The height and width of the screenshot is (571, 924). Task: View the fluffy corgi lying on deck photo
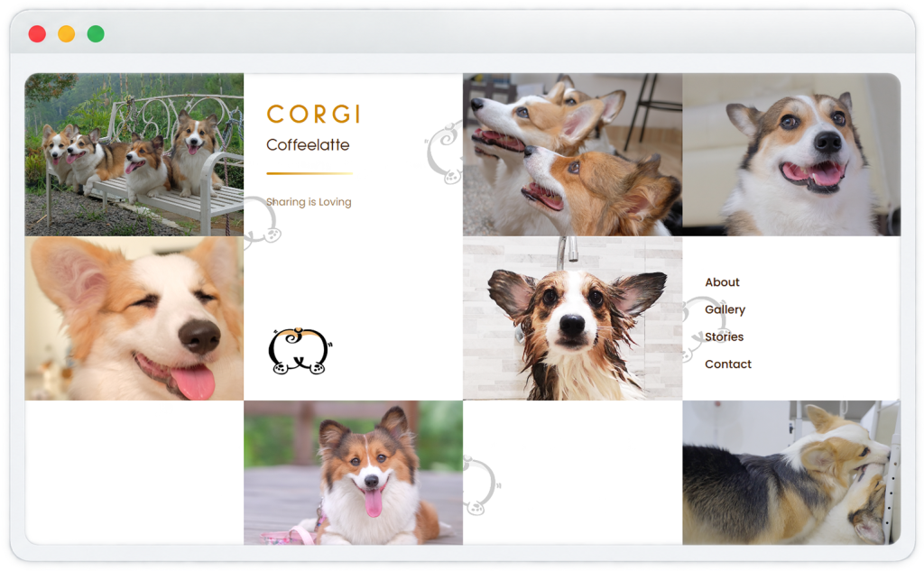(x=354, y=473)
